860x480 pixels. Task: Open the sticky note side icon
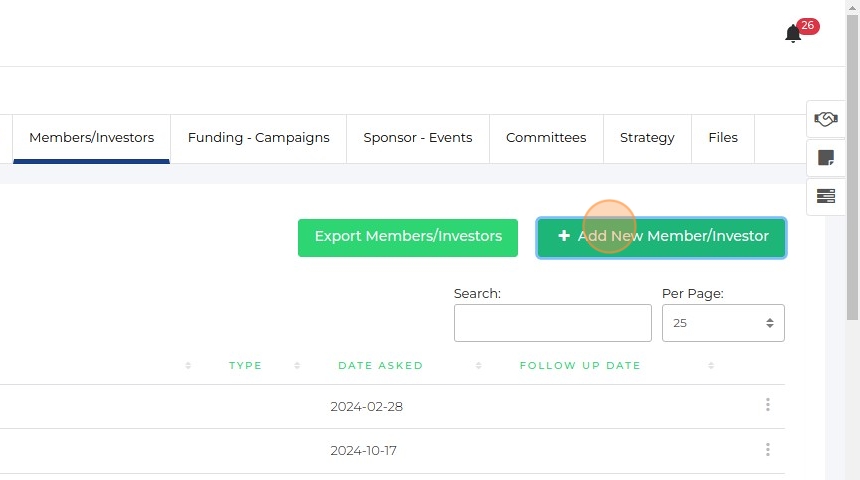click(825, 158)
